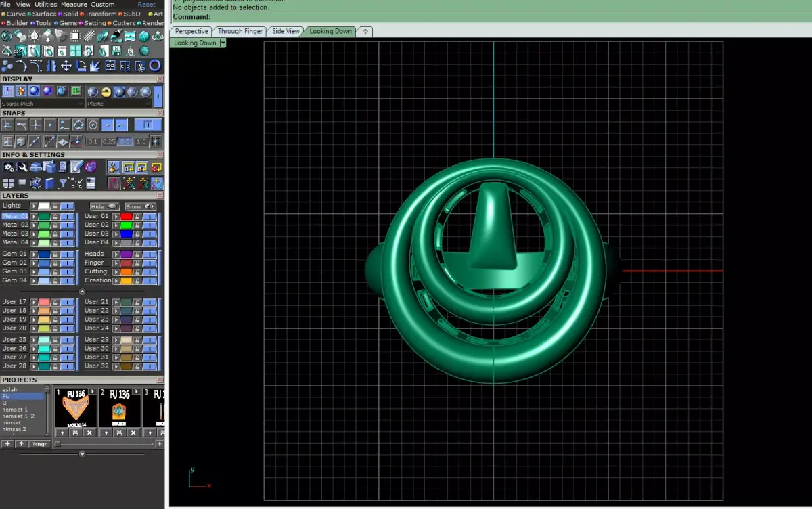812x509 pixels.
Task: Toggle the lock on Metal 01 layer
Action: pos(55,217)
